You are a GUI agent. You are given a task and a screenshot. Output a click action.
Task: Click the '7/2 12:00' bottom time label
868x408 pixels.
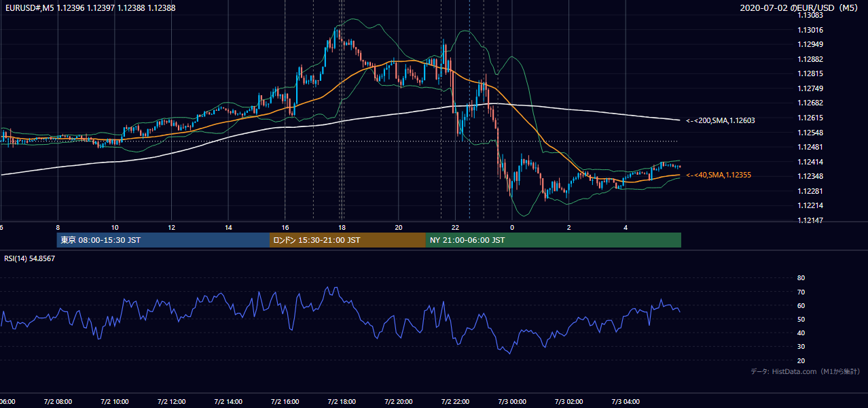tap(172, 401)
